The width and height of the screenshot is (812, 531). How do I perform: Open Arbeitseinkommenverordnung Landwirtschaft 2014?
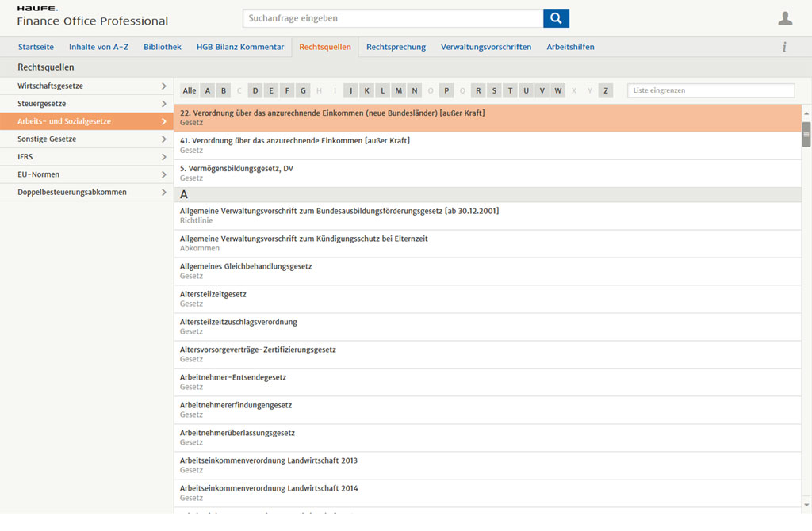[488, 493]
